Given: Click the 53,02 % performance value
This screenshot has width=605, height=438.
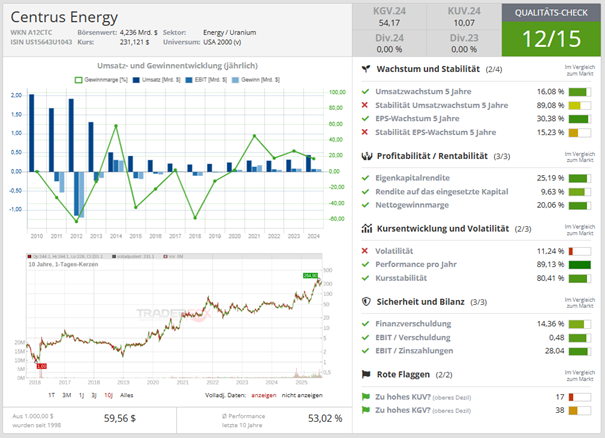Looking at the screenshot, I should click(x=325, y=418).
